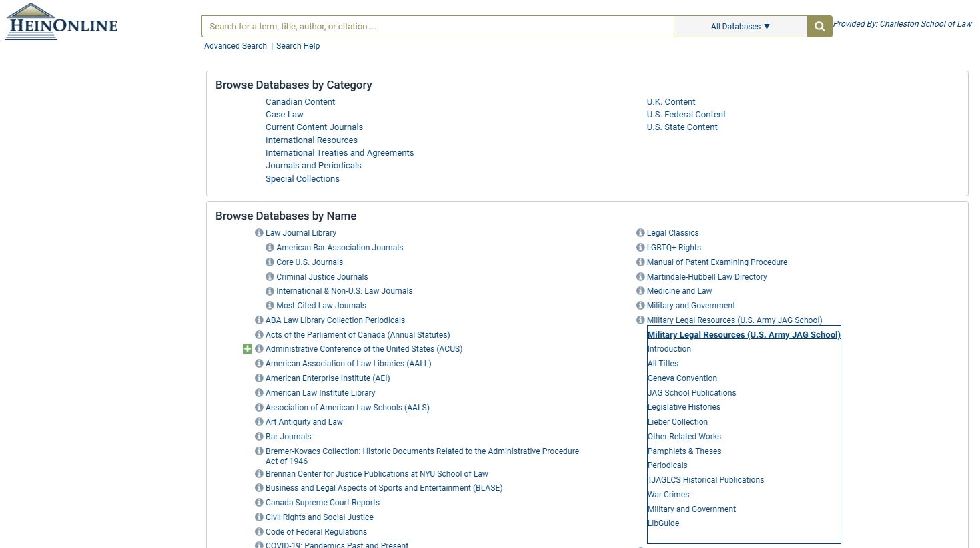Open info icon for LGBTQ+ Rights
The image size is (980, 548).
click(640, 248)
